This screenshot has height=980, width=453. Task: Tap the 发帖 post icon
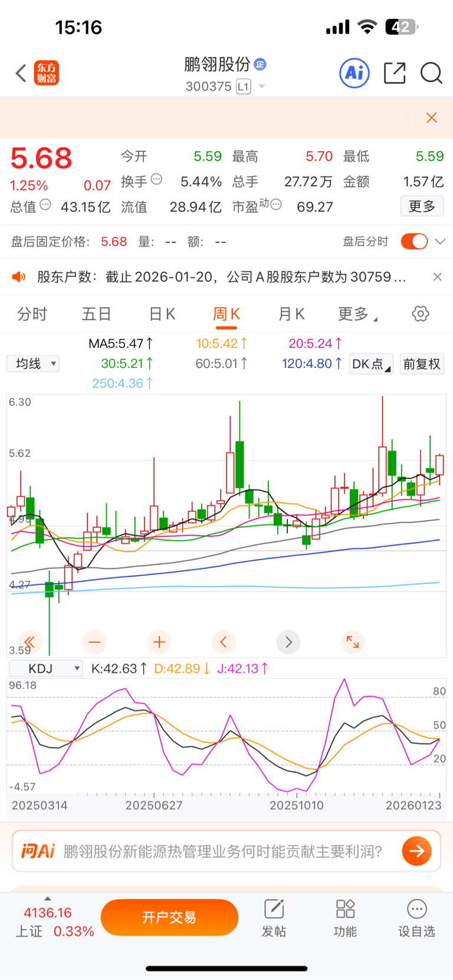click(x=274, y=910)
